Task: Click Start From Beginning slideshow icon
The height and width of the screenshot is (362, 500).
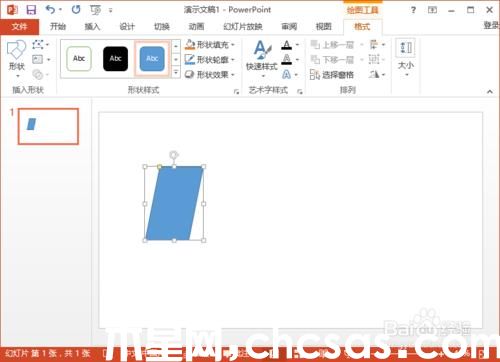Action: [x=96, y=10]
